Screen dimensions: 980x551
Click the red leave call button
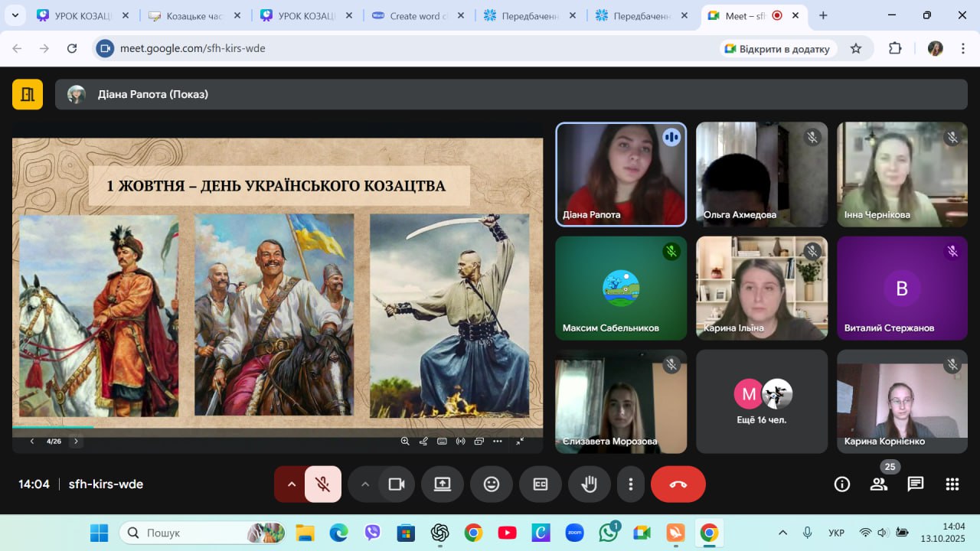(x=678, y=484)
